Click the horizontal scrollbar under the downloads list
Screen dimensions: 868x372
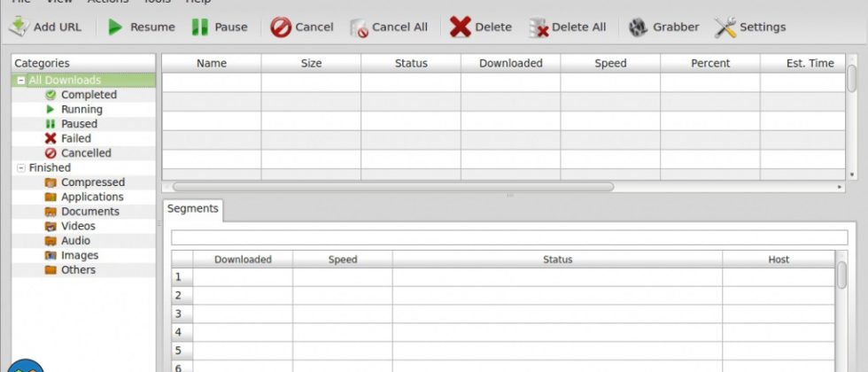coord(392,187)
